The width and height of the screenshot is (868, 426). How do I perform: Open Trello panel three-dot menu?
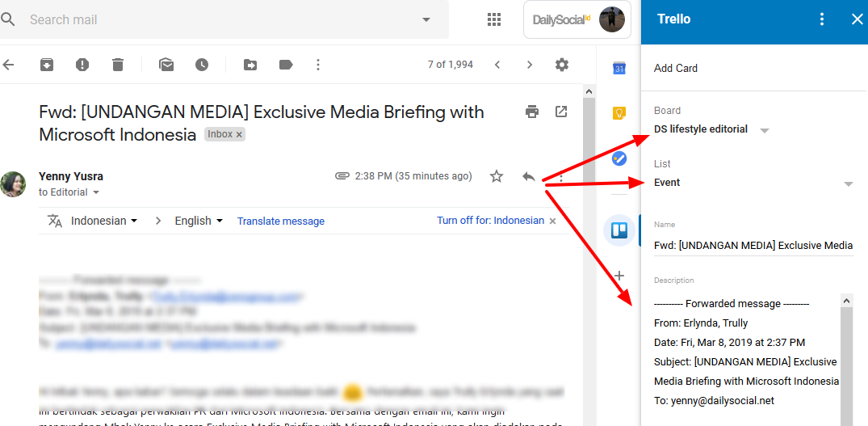click(822, 19)
